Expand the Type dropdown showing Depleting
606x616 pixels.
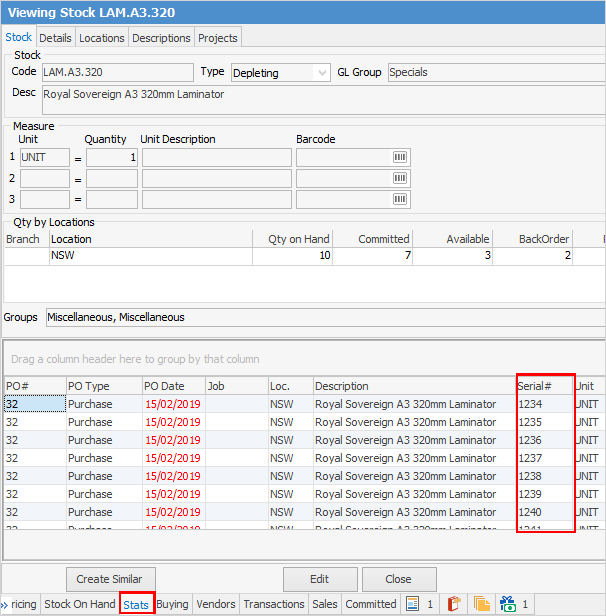click(x=321, y=73)
